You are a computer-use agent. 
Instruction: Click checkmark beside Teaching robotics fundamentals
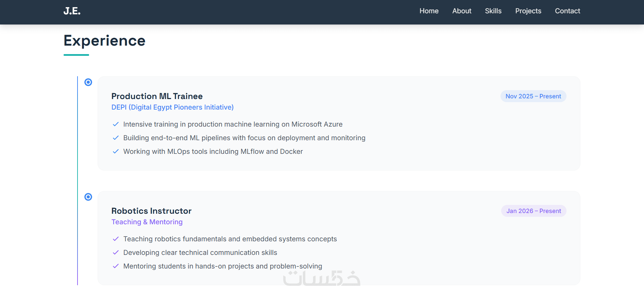[x=116, y=239]
